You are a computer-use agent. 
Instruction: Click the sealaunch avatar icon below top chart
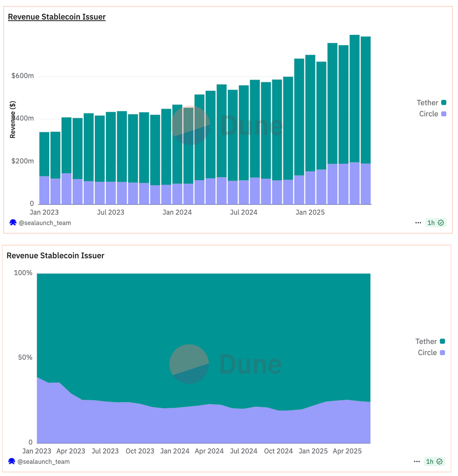(13, 223)
